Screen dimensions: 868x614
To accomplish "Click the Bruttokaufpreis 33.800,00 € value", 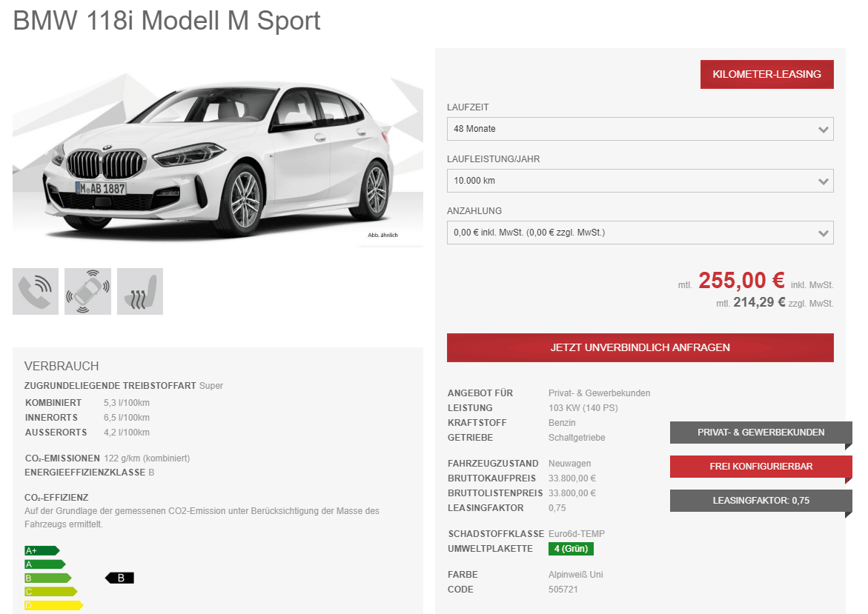I will click(572, 478).
